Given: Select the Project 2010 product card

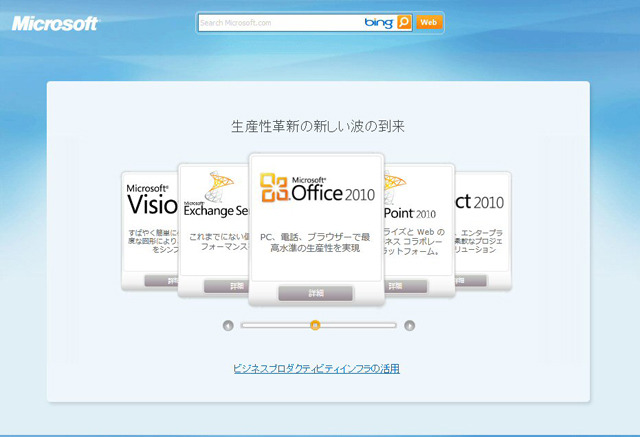Looking at the screenshot, I should (x=483, y=231).
